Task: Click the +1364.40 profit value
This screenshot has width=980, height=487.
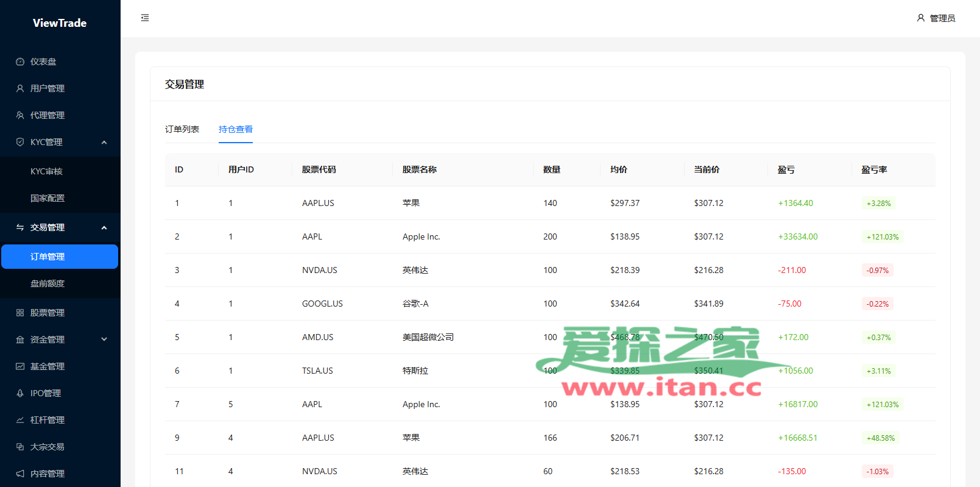Action: point(795,203)
